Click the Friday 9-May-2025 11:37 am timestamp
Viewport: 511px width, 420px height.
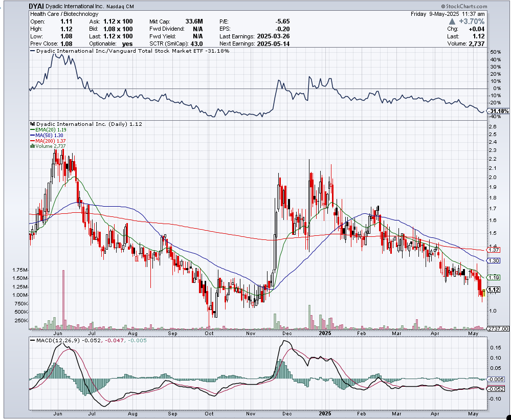tap(448, 14)
